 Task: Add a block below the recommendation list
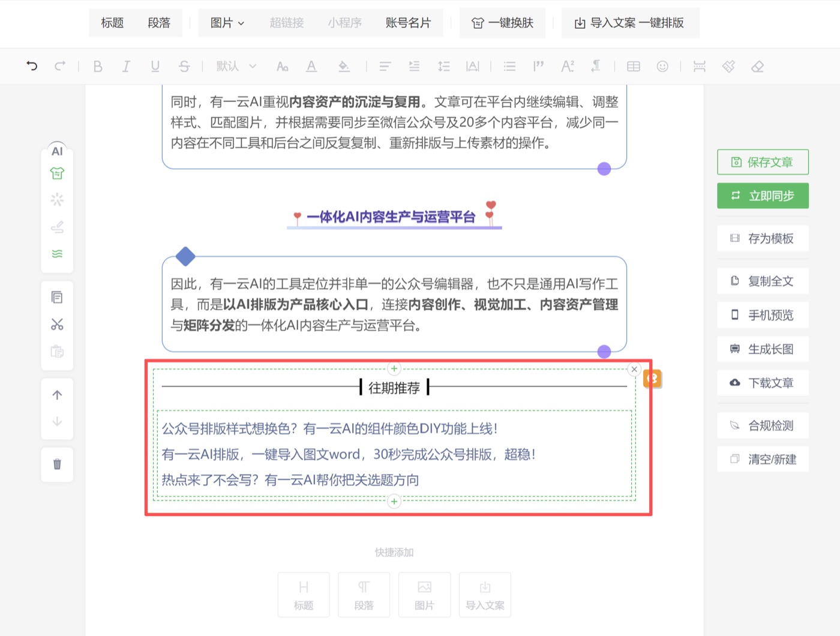(394, 501)
